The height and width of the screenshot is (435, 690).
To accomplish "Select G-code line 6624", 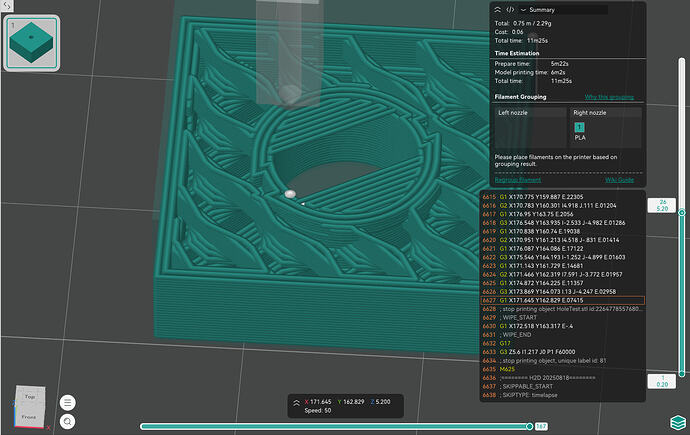I will (x=562, y=274).
